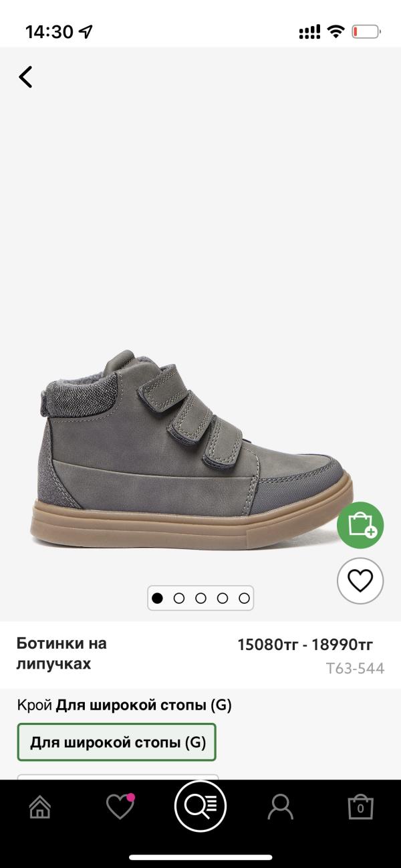The image size is (401, 868).
Task: Tap the battery indicator in status bar
Action: coord(366,31)
